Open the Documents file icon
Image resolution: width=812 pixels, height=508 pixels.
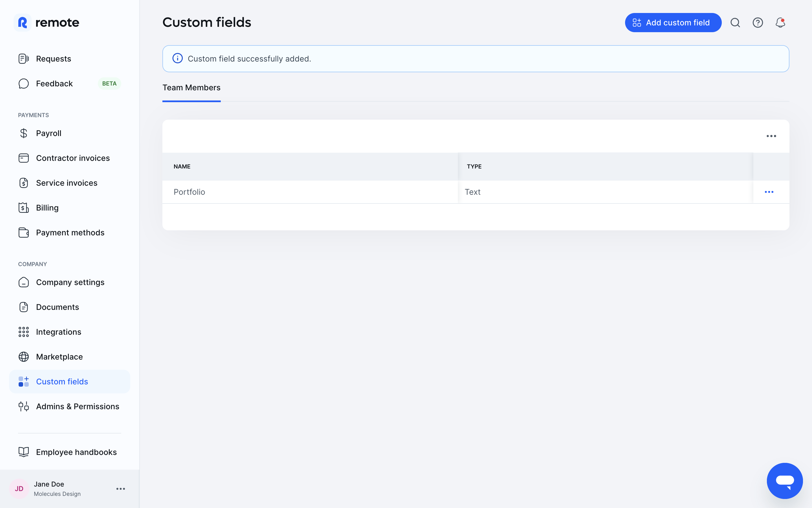[23, 307]
